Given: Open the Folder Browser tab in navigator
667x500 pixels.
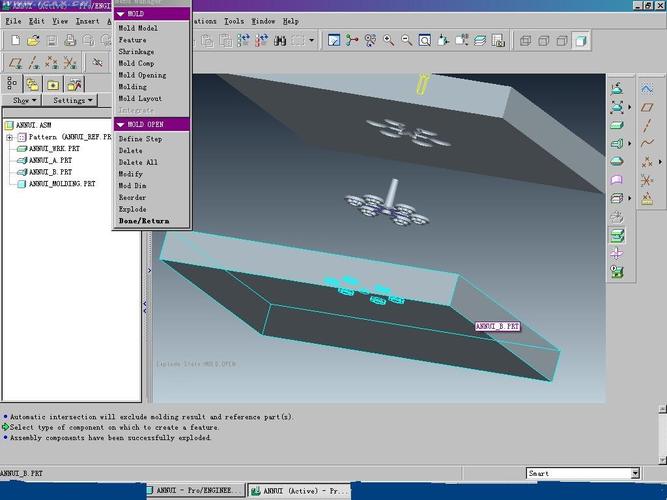Looking at the screenshot, I should pyautogui.click(x=32, y=84).
